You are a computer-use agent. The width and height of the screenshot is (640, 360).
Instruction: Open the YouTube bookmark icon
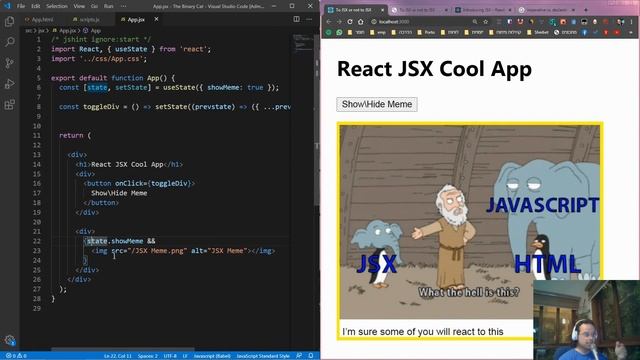pos(616,32)
